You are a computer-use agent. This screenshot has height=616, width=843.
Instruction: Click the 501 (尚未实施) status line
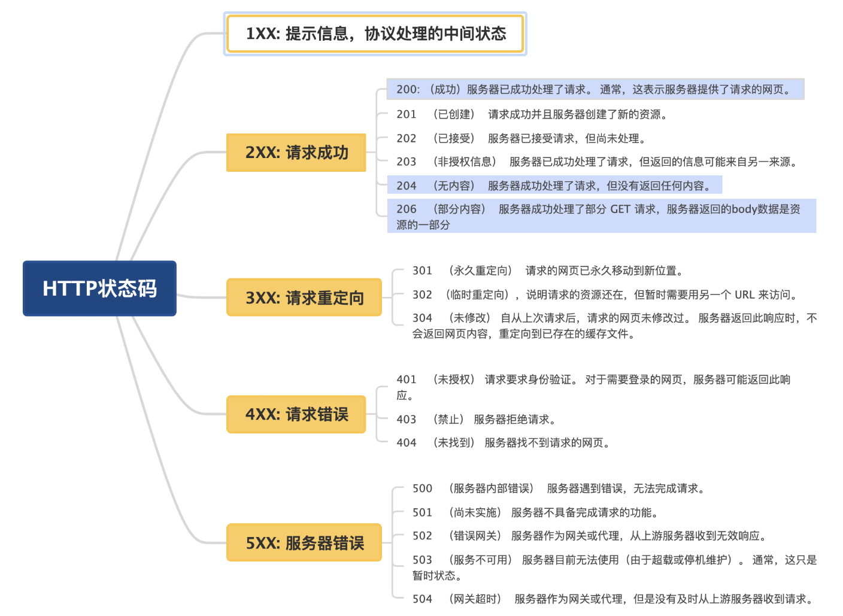(536, 512)
